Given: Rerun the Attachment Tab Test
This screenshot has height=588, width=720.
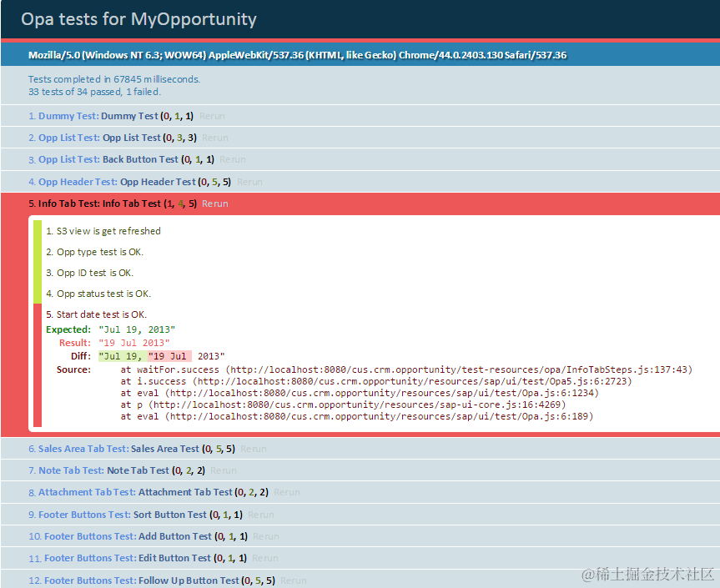Looking at the screenshot, I should point(287,492).
